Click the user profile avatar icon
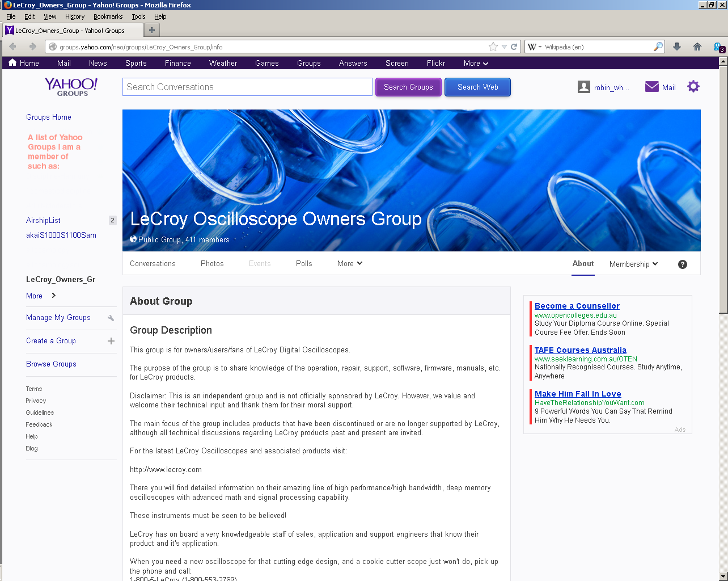This screenshot has width=728, height=581. (x=584, y=87)
